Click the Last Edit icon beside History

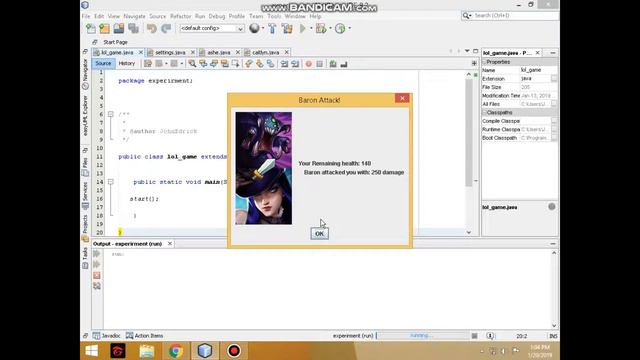pyautogui.click(x=148, y=64)
